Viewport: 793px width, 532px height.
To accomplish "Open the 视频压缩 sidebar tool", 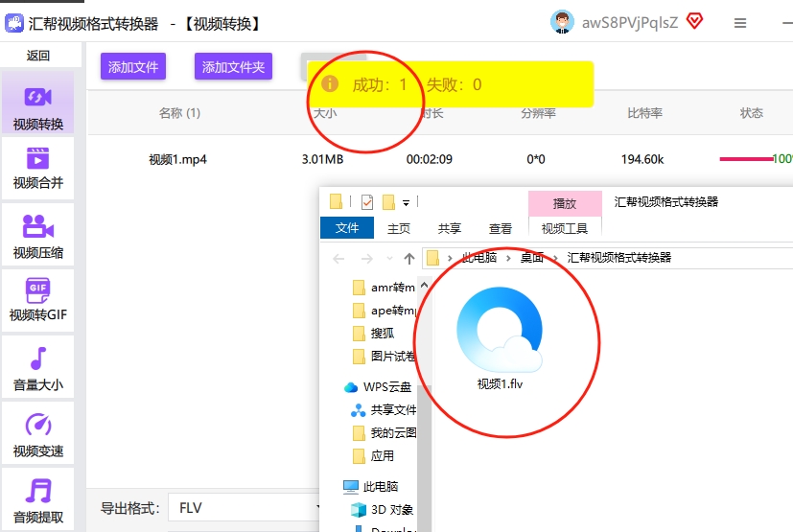I will tap(38, 235).
